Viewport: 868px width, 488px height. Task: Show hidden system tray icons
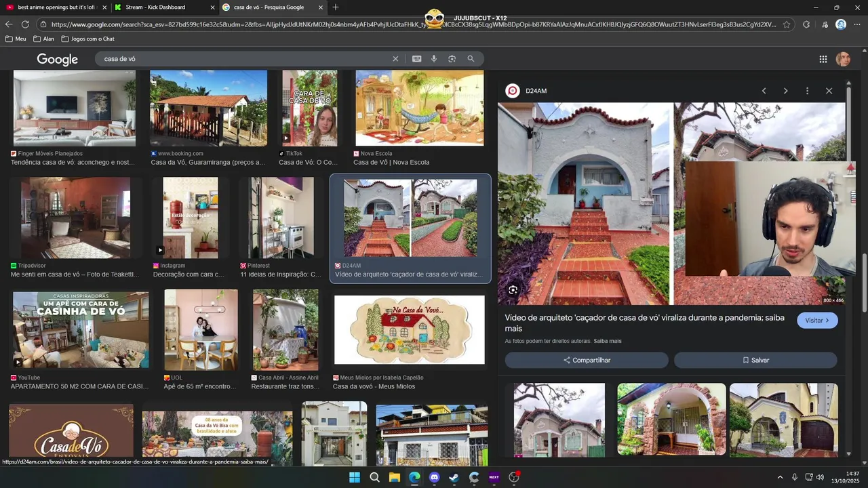pos(780,477)
